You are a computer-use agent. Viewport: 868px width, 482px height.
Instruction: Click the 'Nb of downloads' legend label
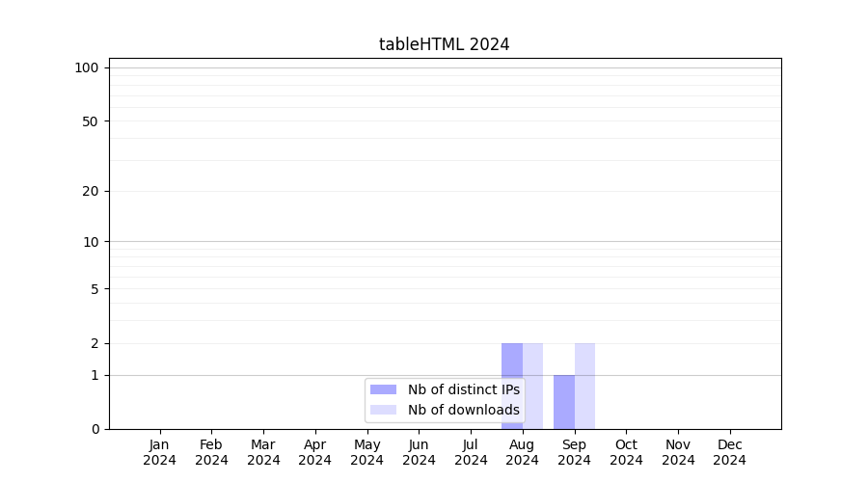point(463,410)
